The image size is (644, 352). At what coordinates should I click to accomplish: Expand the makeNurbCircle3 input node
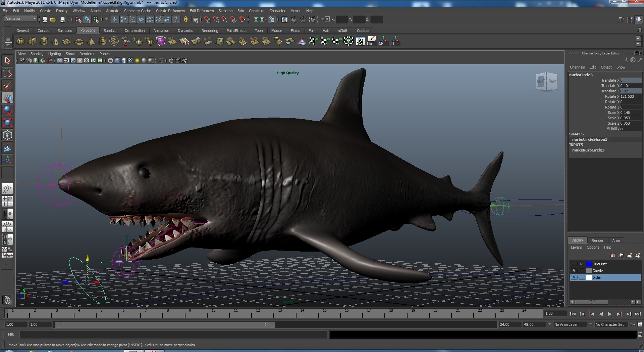point(588,150)
